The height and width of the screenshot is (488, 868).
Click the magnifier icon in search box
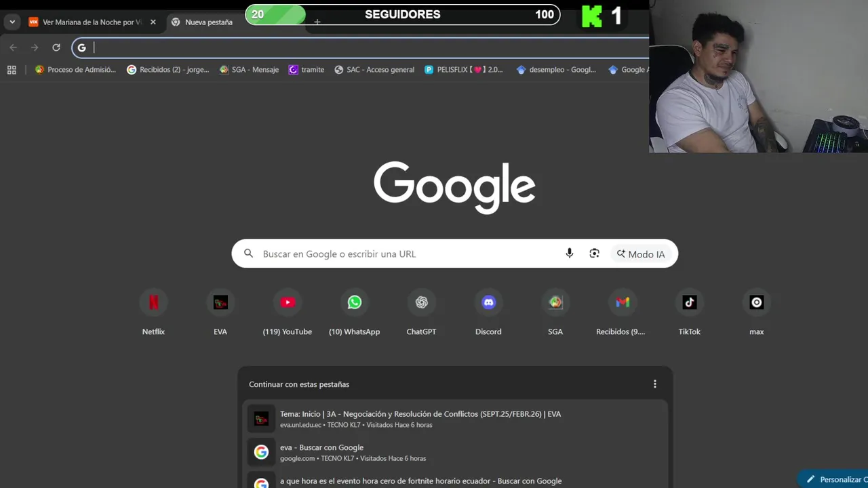pyautogui.click(x=249, y=253)
